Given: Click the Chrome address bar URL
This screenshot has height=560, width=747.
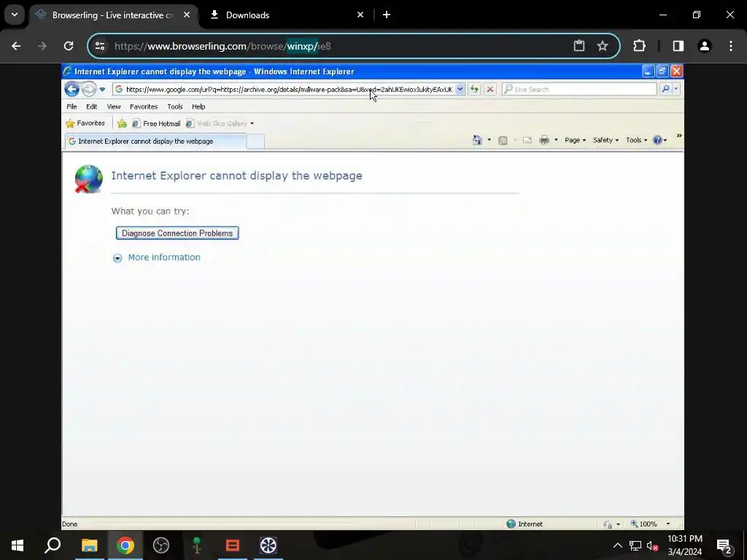Looking at the screenshot, I should pos(222,46).
